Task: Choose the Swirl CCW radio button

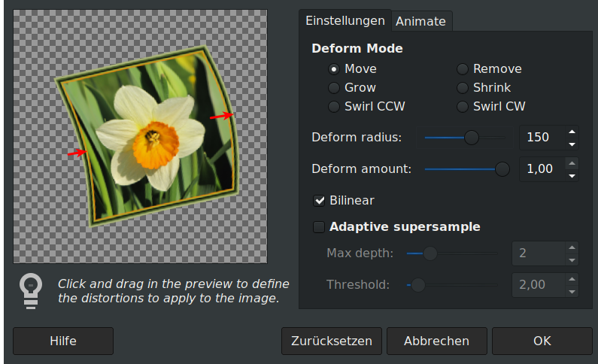Action: coord(334,107)
